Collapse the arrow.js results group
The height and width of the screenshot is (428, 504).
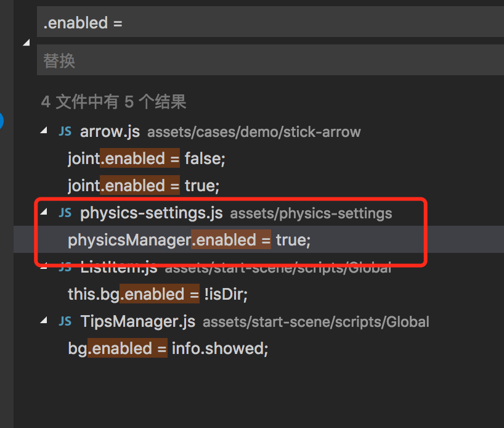[x=44, y=131]
